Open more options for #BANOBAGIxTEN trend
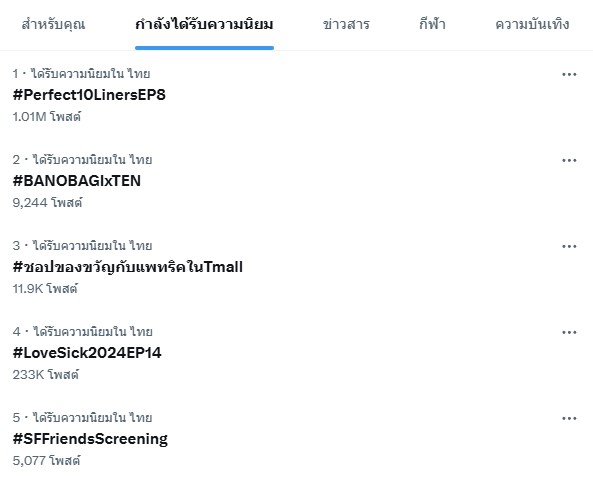The image size is (593, 480). (x=569, y=160)
